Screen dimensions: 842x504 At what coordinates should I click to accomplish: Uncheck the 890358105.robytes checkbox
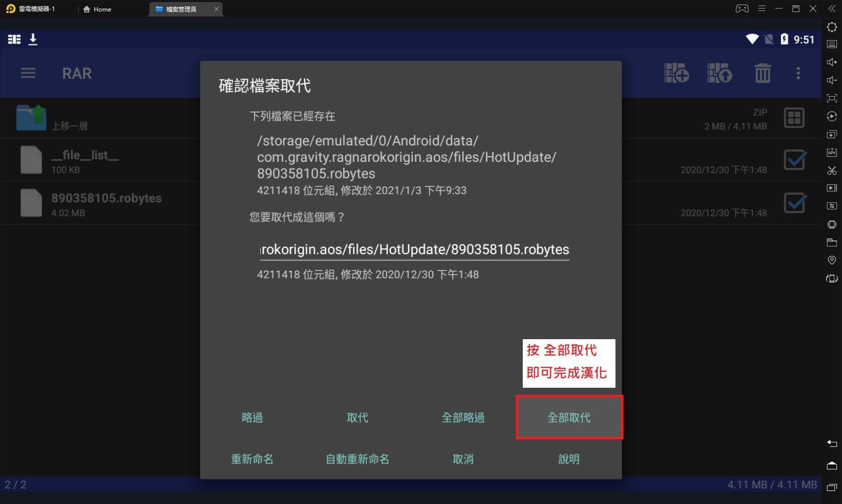(x=795, y=203)
